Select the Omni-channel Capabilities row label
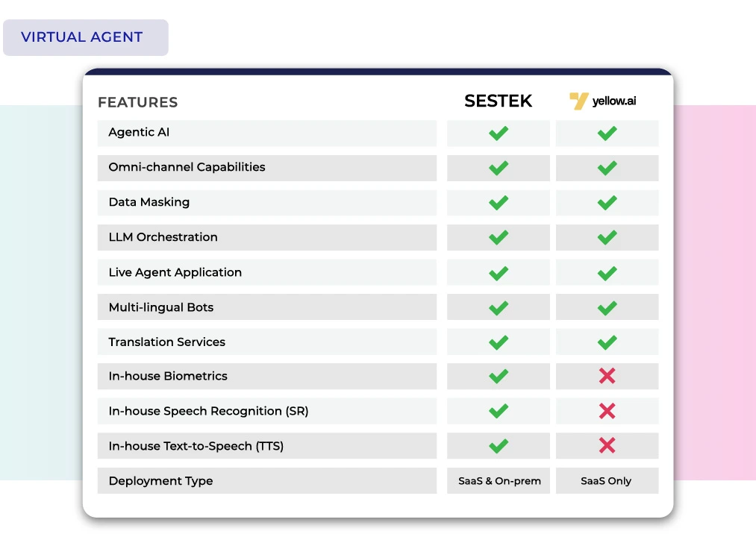Viewport: 756px width, 537px height. (x=187, y=167)
